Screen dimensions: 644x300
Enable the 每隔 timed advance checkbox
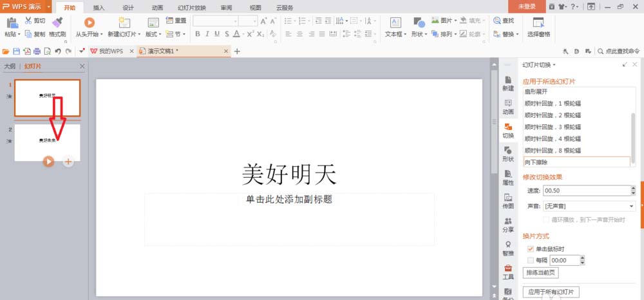(530, 260)
